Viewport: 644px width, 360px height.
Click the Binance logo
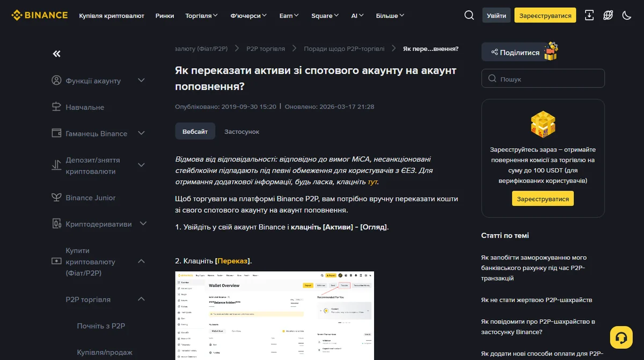click(x=40, y=15)
